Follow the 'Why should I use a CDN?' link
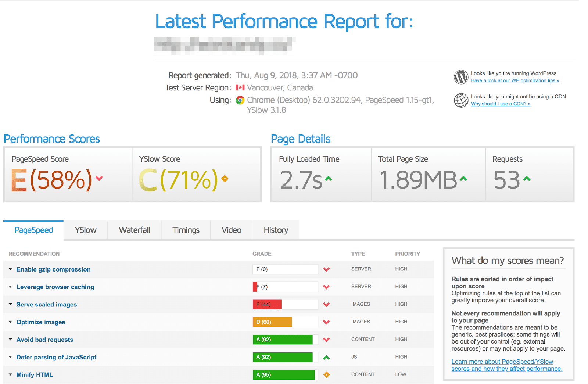The width and height of the screenshot is (588, 384). (x=500, y=104)
